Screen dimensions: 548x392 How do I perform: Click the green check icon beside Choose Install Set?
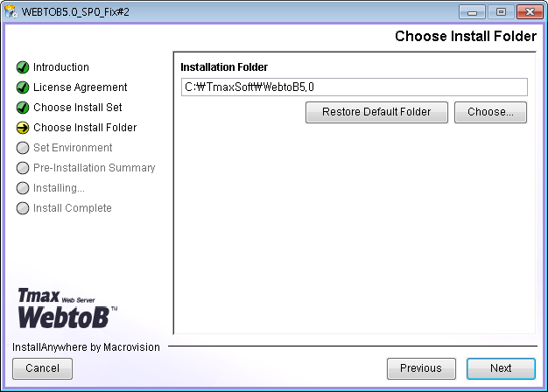click(x=23, y=108)
